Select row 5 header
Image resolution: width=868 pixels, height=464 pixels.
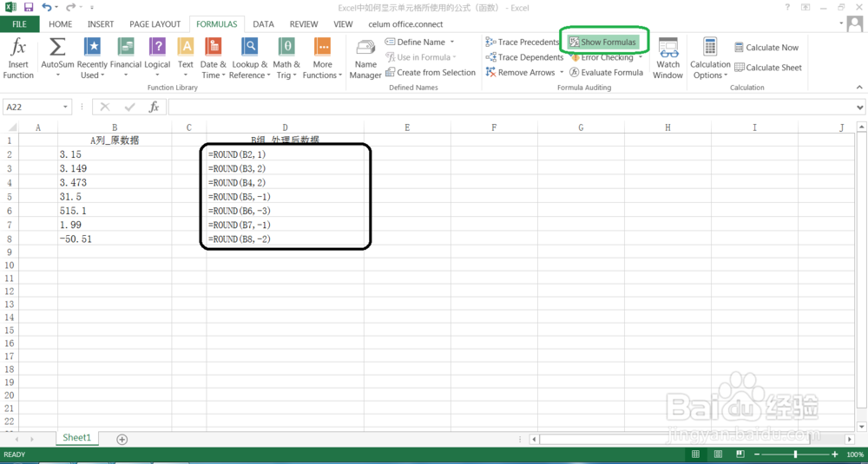point(9,196)
